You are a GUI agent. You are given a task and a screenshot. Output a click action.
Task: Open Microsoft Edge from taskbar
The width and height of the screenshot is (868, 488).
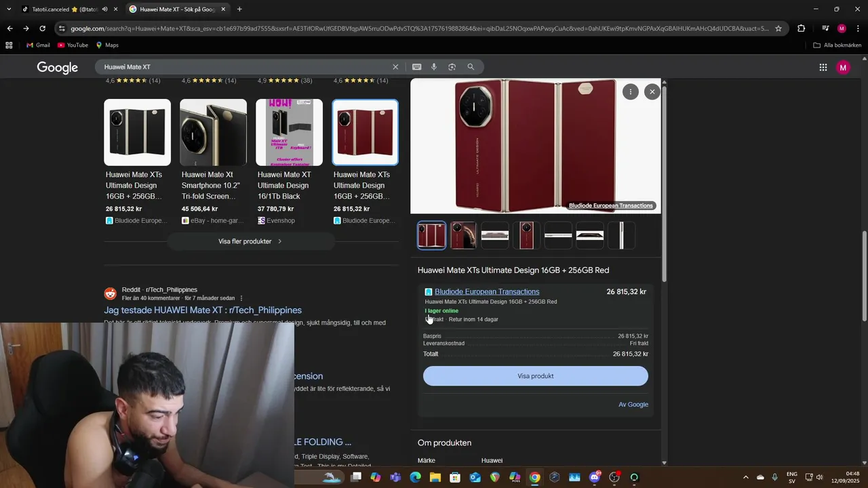pos(415,477)
